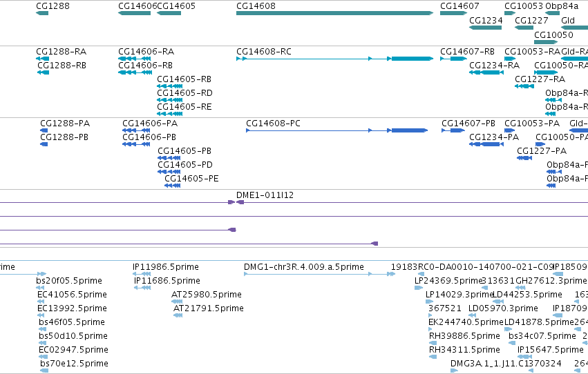Viewport: 588px width, 374px height.
Task: Select the CG10050 gene label
Action: click(x=553, y=35)
